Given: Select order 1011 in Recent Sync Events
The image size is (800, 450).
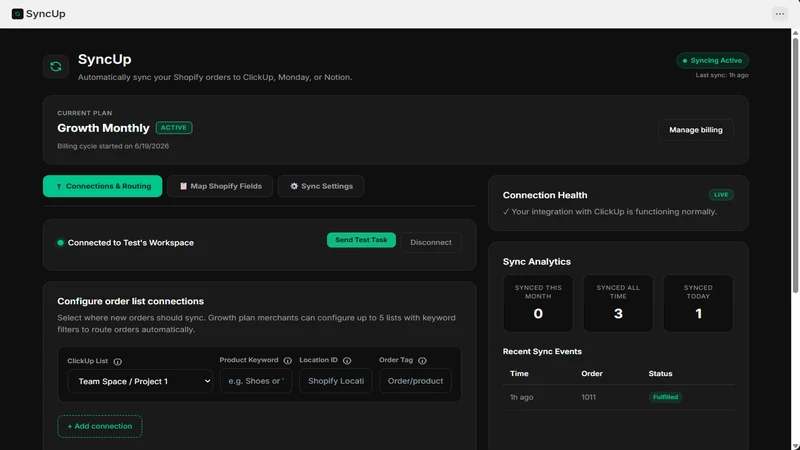Looking at the screenshot, I should point(588,397).
